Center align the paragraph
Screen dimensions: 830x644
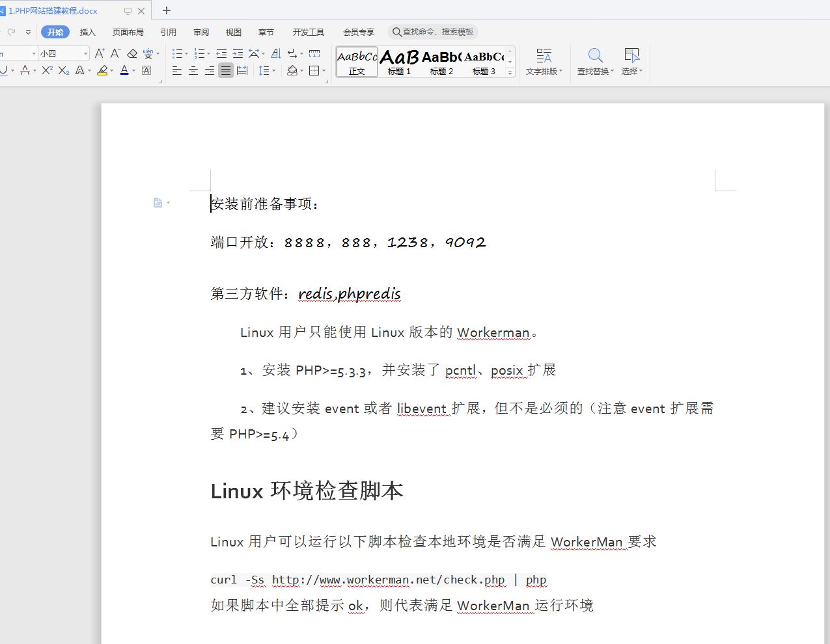click(193, 70)
